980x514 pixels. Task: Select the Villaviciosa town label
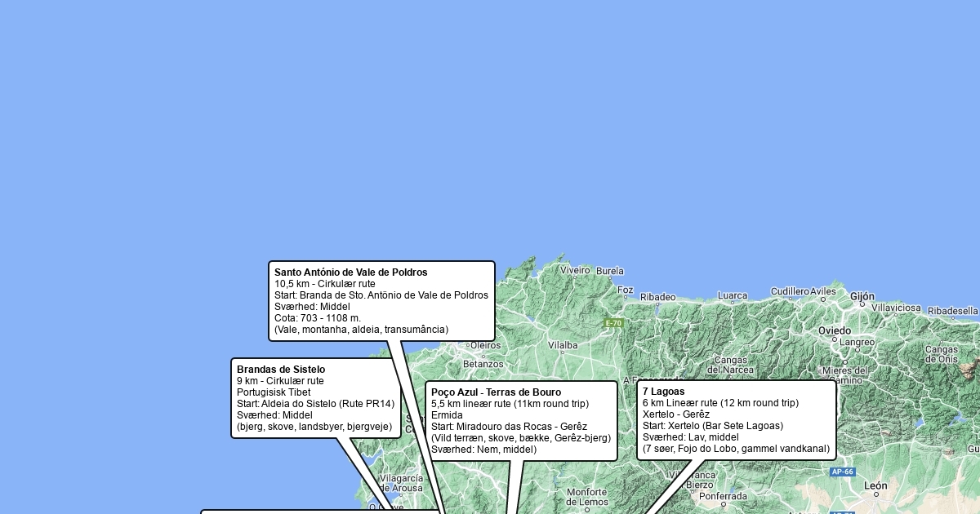[896, 308]
